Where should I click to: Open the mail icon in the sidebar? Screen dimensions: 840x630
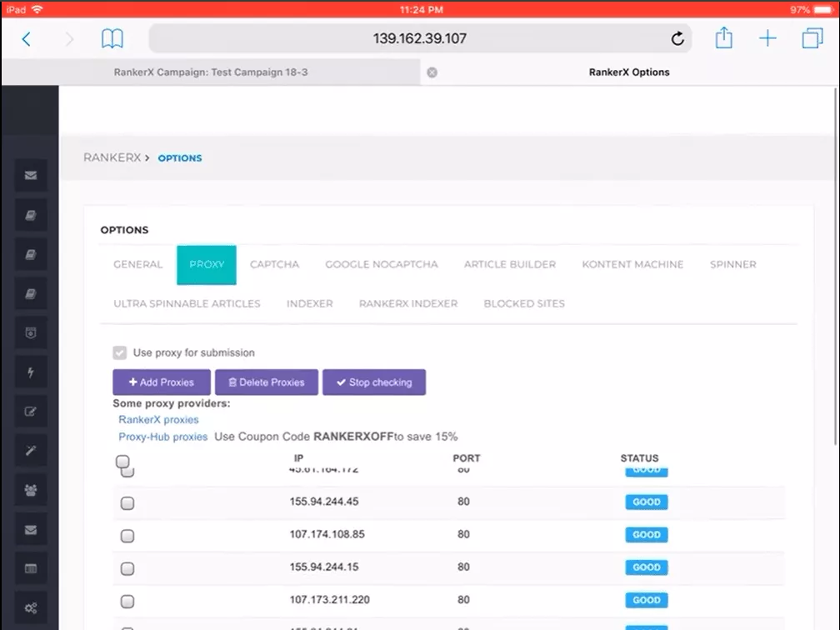click(x=31, y=175)
